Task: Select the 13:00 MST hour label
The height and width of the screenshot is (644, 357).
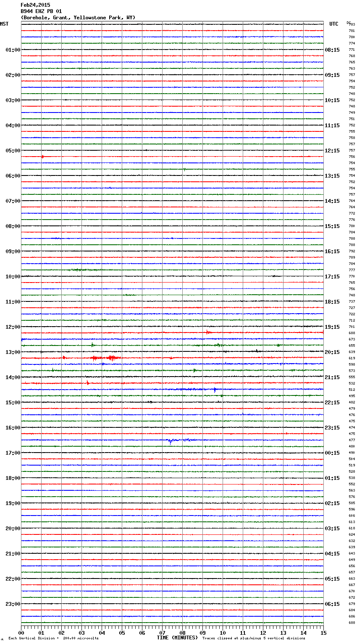Action: point(13,352)
